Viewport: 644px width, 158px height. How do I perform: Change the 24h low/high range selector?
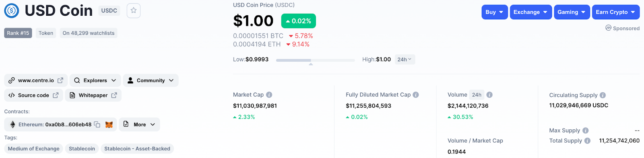405,60
